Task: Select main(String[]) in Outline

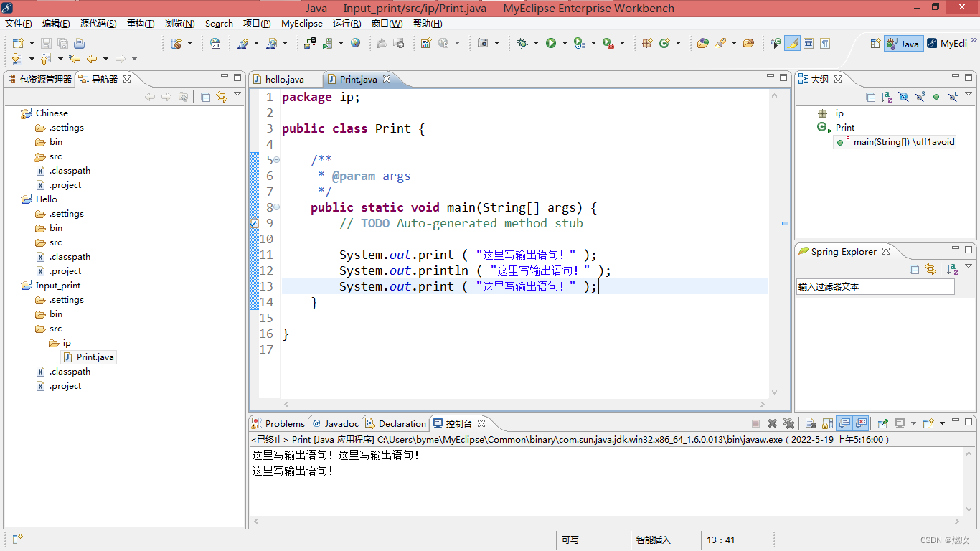Action: pos(896,142)
